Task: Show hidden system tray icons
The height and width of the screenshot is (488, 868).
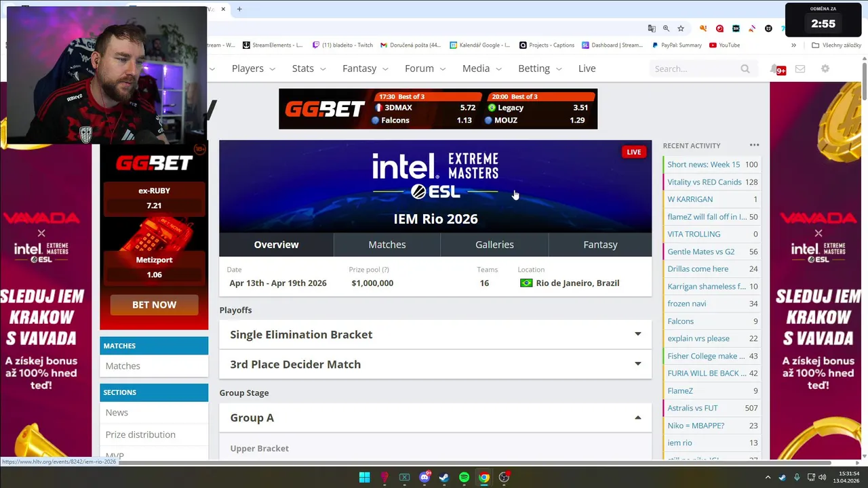Action: click(x=768, y=477)
